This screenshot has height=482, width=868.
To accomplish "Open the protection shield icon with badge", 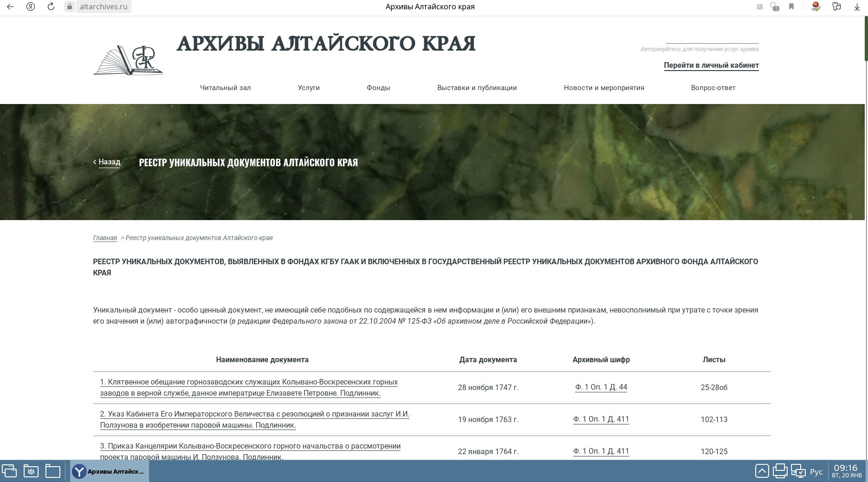I will 774,7.
